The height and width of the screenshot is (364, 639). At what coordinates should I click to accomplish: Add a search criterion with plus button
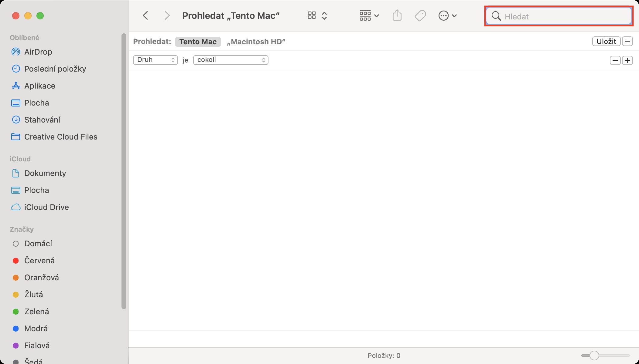(627, 60)
